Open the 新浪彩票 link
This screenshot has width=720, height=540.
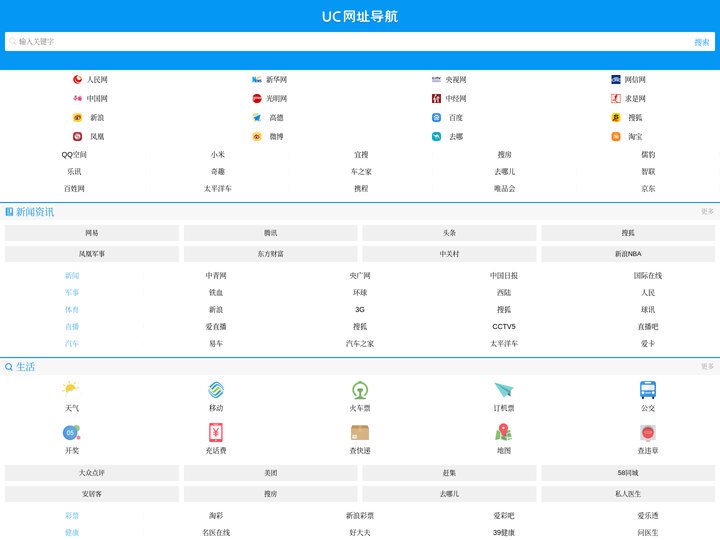tap(360, 516)
